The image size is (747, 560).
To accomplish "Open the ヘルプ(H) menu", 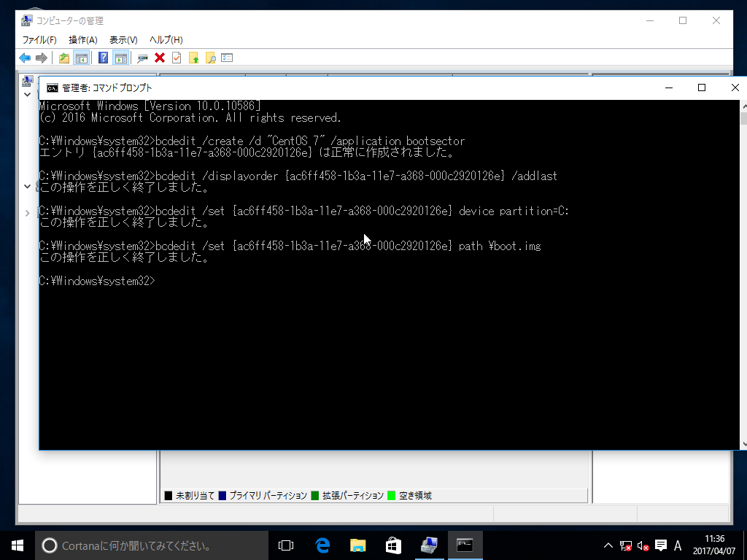I will pyautogui.click(x=166, y=40).
